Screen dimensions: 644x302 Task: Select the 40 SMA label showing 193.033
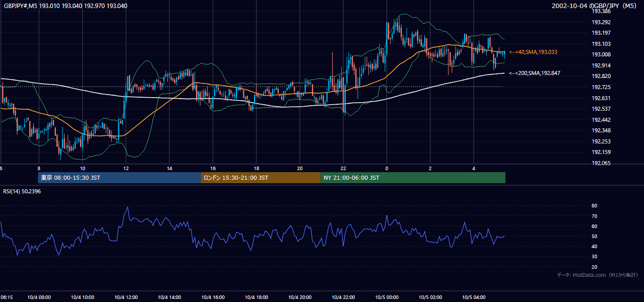click(533, 52)
